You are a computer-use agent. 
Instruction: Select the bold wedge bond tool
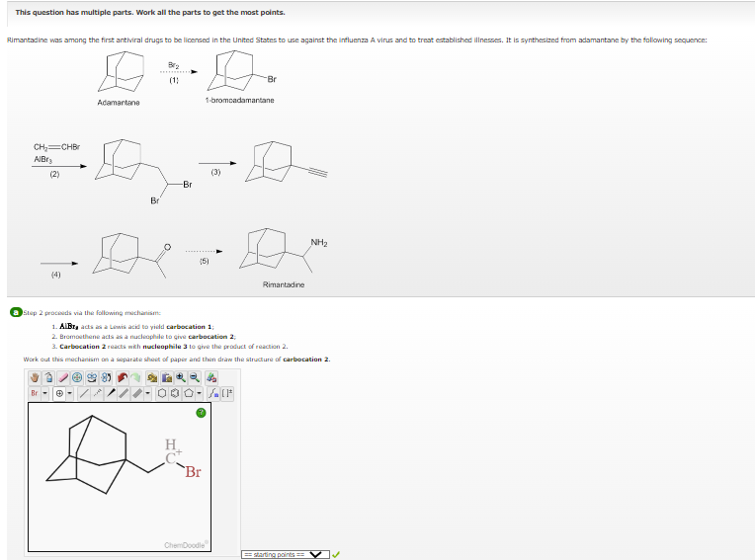(x=111, y=393)
